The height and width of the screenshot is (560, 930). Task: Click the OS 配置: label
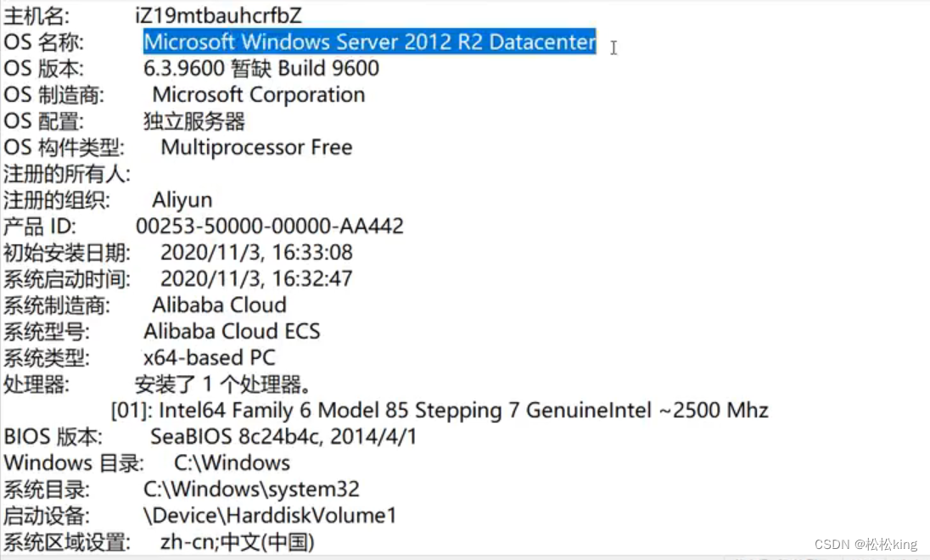coord(44,121)
